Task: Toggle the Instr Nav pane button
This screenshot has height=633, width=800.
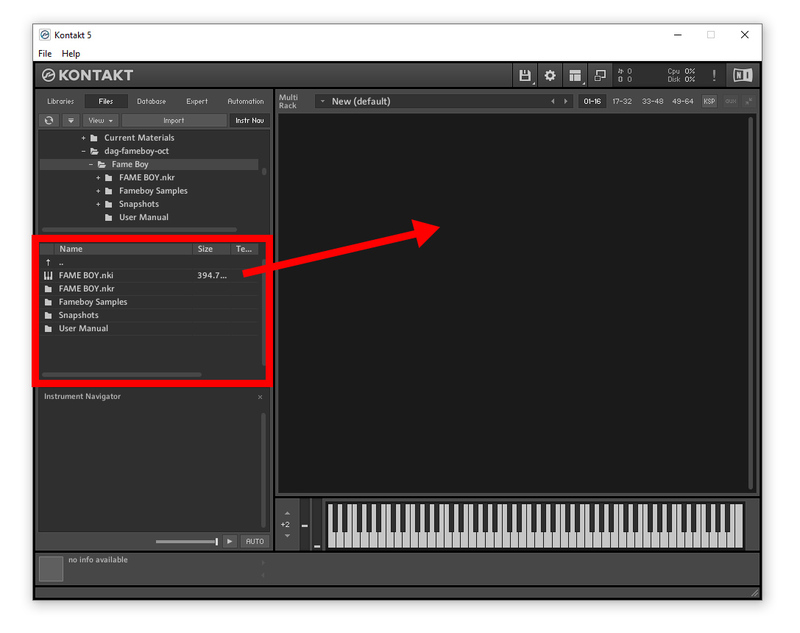Action: tap(249, 120)
